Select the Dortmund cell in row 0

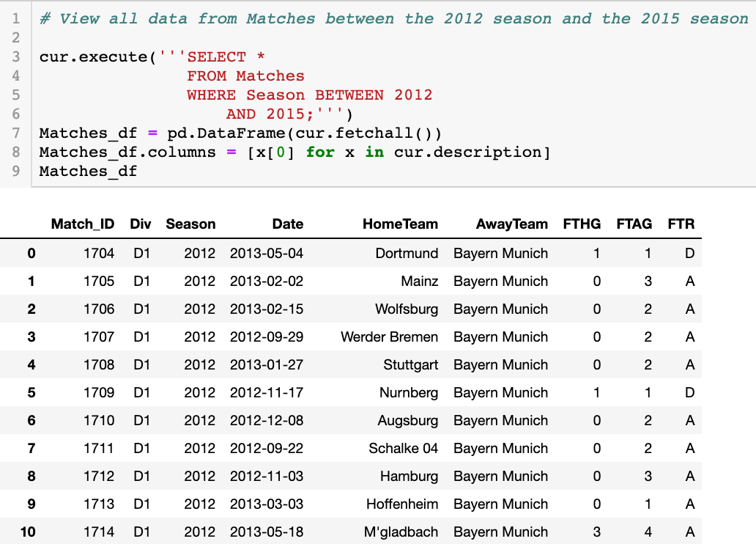[x=407, y=253]
